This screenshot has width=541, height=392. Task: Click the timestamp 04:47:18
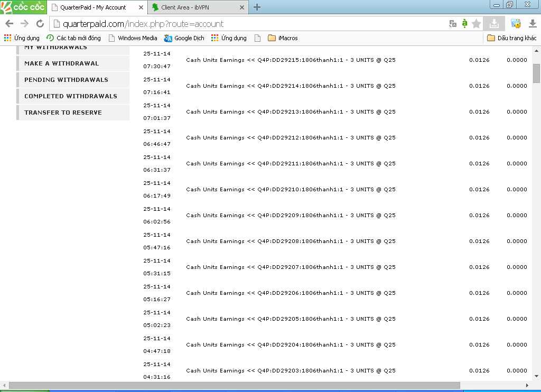click(x=157, y=351)
